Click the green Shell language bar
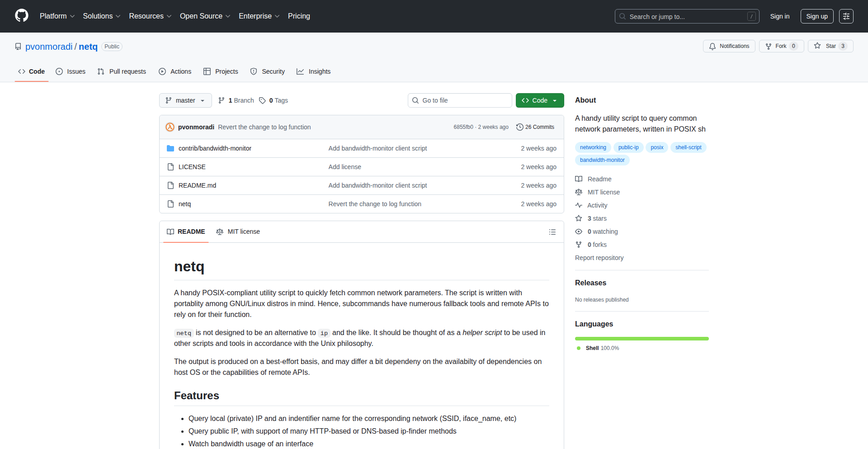The image size is (868, 449). pos(642,339)
